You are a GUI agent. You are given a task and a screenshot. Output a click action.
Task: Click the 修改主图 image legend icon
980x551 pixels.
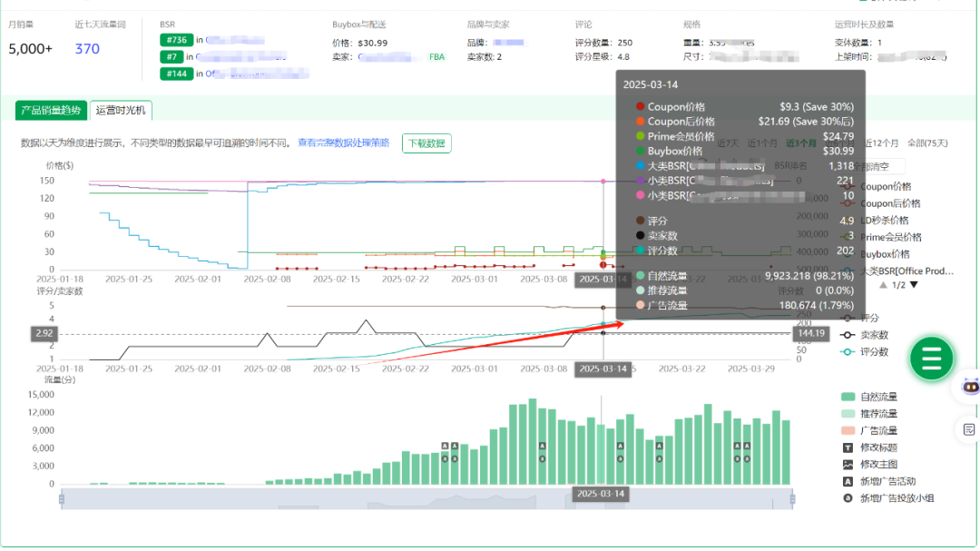(847, 464)
